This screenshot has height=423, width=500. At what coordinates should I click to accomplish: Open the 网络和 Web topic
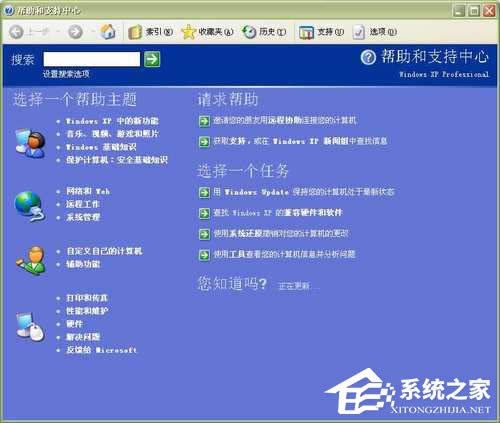tap(88, 191)
